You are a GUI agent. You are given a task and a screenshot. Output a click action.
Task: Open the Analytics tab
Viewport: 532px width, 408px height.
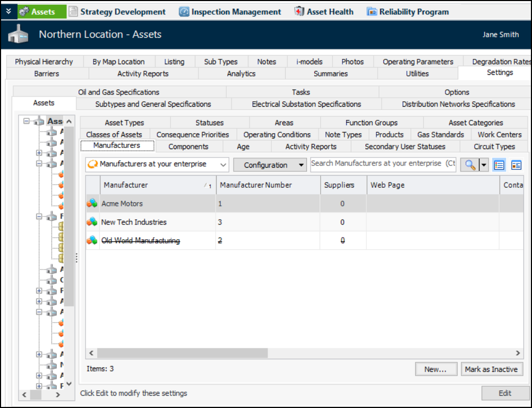pos(241,74)
